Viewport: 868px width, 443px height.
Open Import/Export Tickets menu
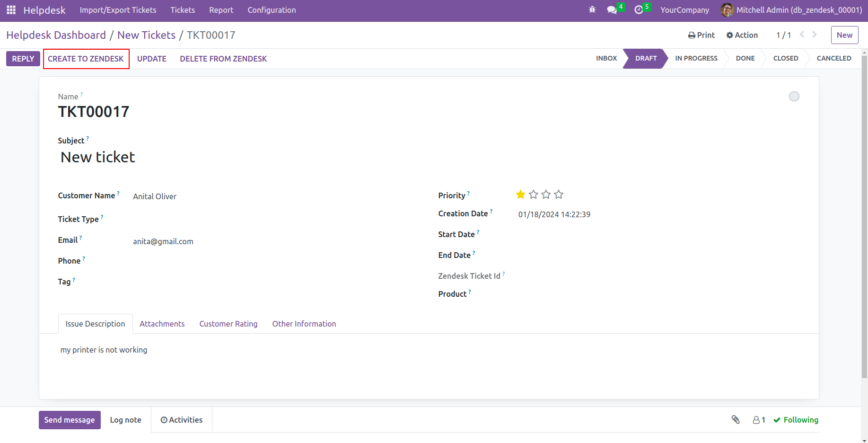coord(118,10)
